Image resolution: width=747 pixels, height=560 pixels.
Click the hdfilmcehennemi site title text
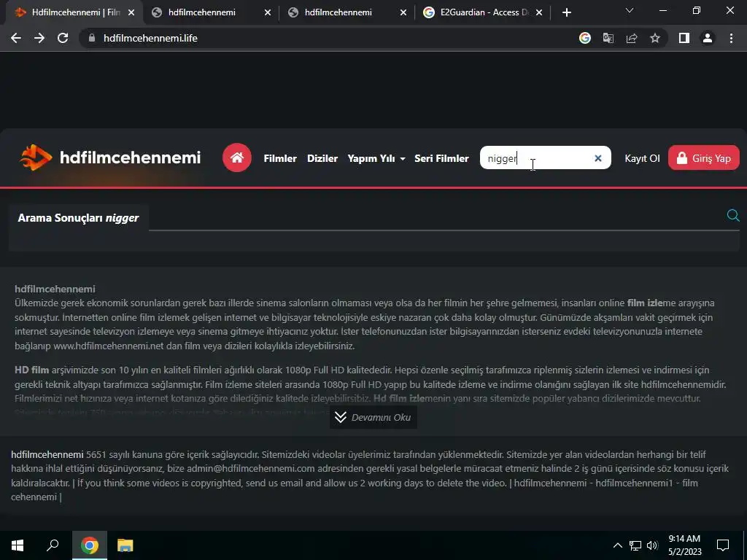pyautogui.click(x=130, y=157)
